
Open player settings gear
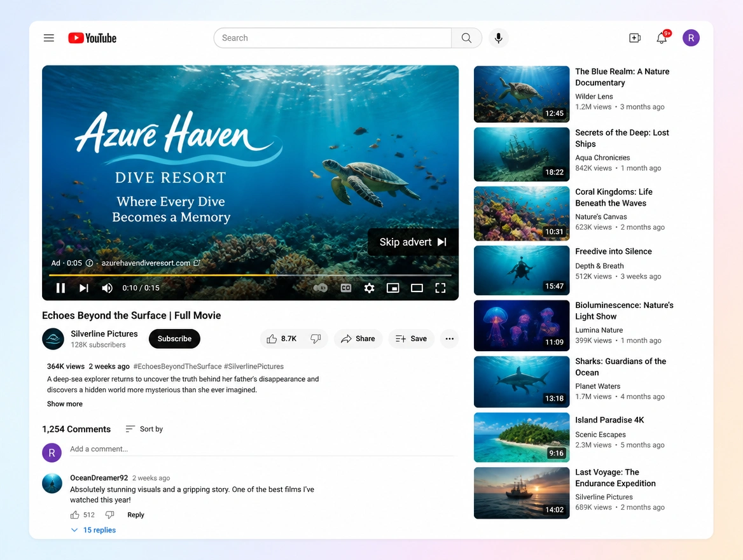click(x=370, y=288)
